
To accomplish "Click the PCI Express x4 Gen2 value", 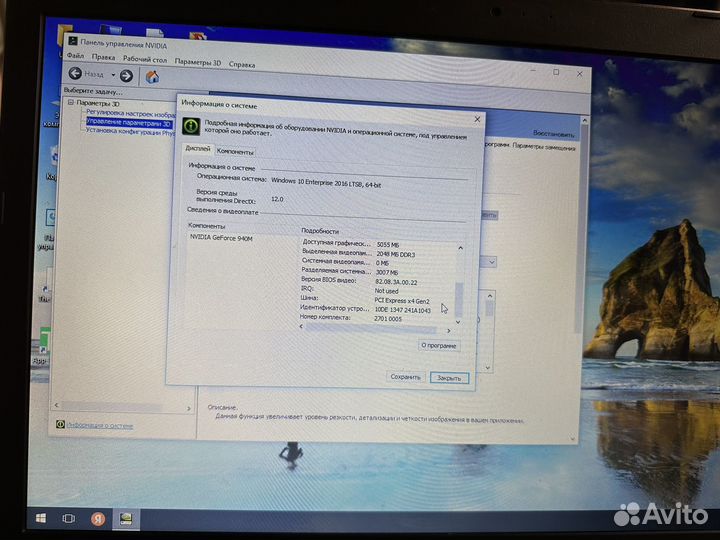I will [x=402, y=301].
